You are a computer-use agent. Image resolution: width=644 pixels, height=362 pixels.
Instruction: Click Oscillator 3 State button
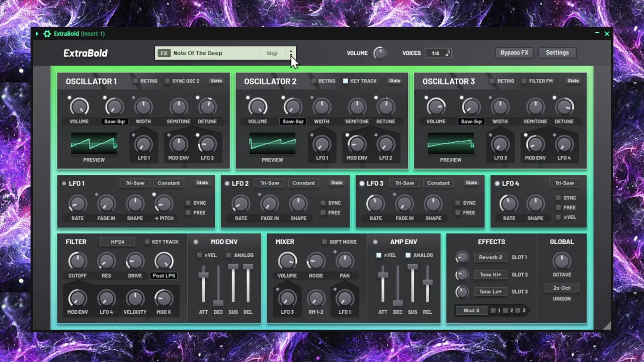click(x=573, y=81)
